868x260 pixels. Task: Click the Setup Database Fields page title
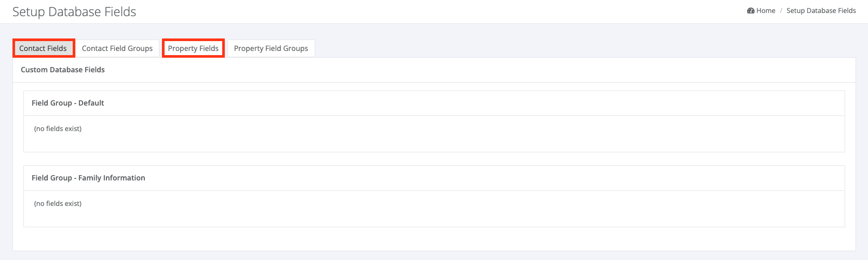click(74, 12)
